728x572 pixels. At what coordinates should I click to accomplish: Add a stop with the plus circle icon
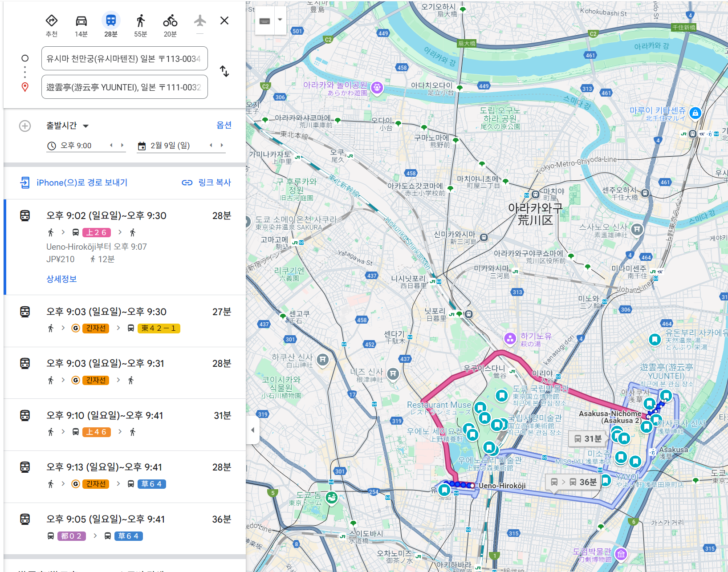coord(25,126)
